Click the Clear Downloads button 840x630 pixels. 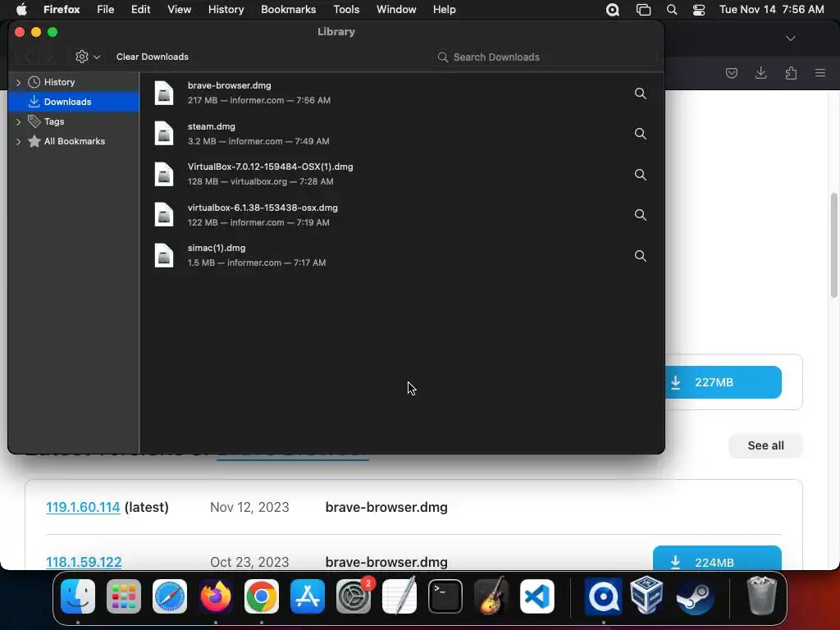click(153, 57)
